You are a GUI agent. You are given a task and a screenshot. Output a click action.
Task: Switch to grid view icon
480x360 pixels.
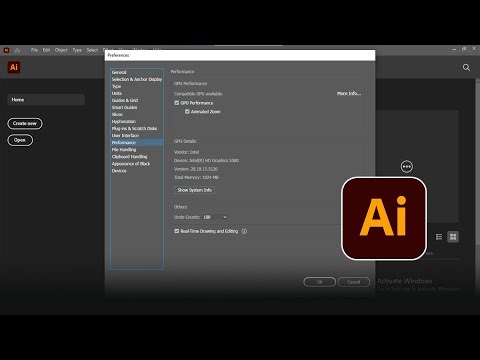[x=453, y=237]
